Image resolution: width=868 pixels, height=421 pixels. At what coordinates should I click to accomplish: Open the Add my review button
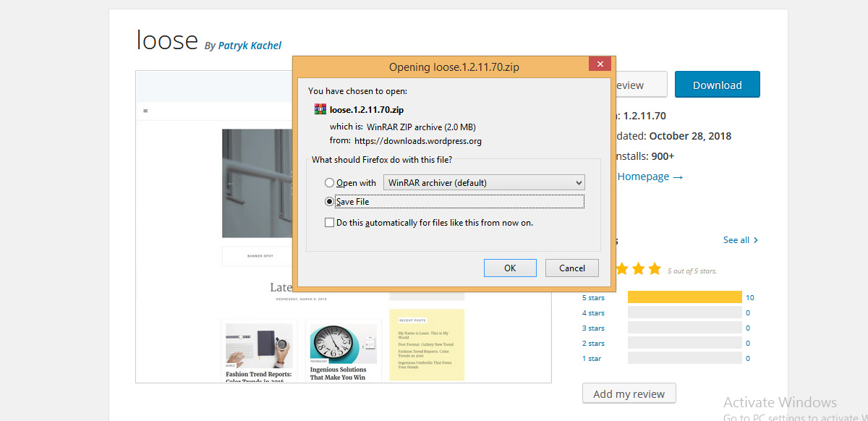(x=629, y=394)
